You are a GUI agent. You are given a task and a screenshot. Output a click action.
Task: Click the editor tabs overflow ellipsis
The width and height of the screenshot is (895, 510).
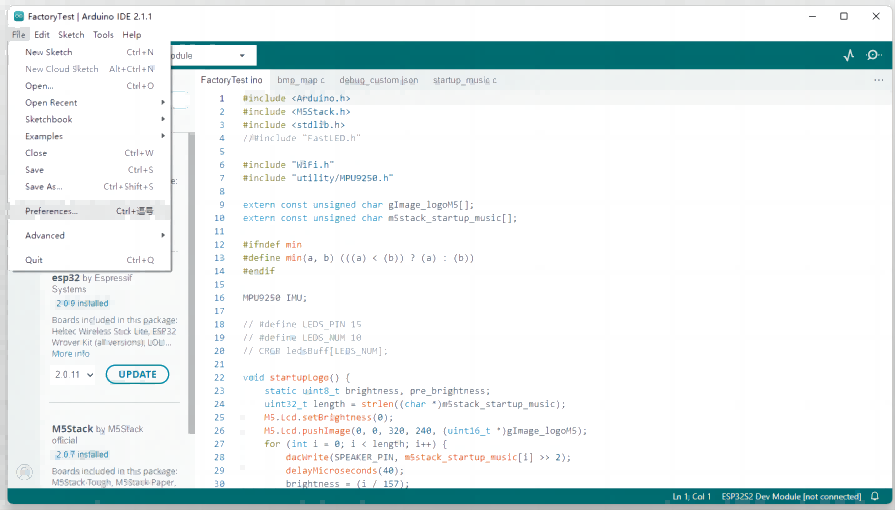(878, 80)
